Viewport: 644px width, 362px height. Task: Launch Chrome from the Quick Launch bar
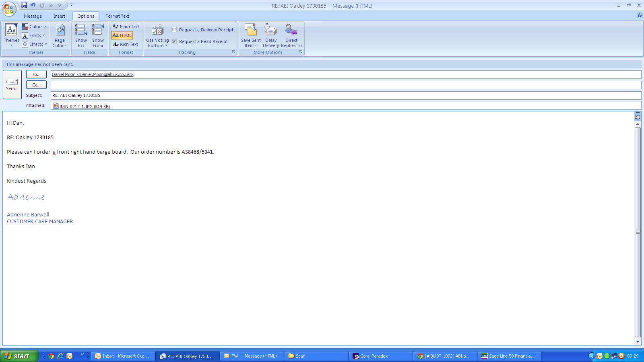point(51,356)
